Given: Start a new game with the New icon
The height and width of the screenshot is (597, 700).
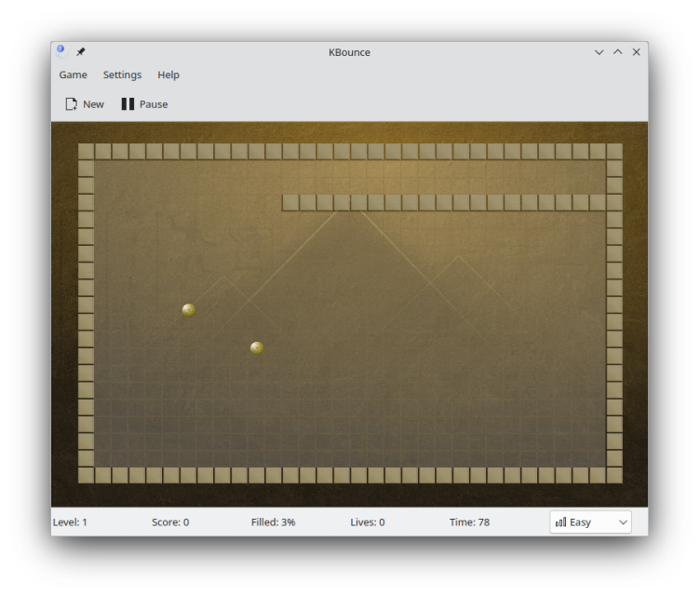Looking at the screenshot, I should click(72, 104).
